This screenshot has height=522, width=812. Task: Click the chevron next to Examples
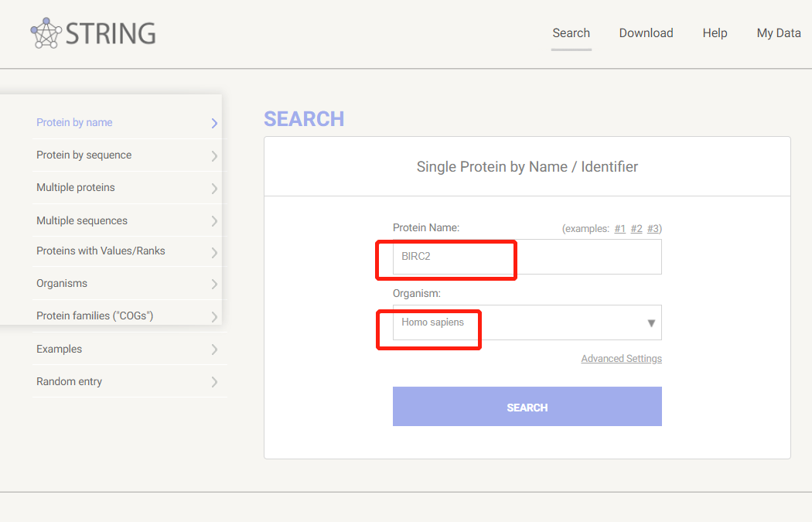pyautogui.click(x=214, y=349)
